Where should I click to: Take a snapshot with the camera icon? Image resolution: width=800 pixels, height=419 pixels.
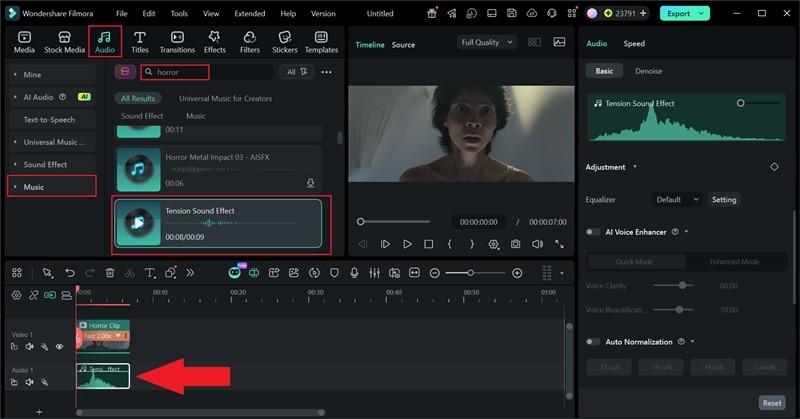515,244
